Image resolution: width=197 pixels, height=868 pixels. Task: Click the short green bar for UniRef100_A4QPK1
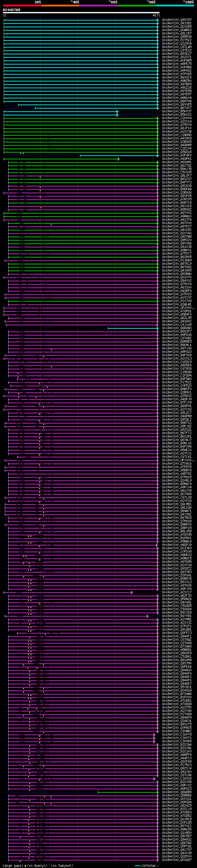pyautogui.click(x=62, y=159)
